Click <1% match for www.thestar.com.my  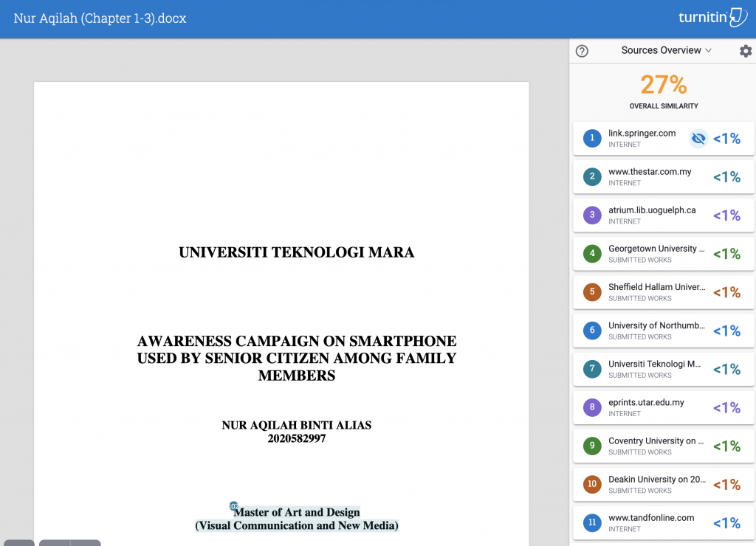coord(726,177)
